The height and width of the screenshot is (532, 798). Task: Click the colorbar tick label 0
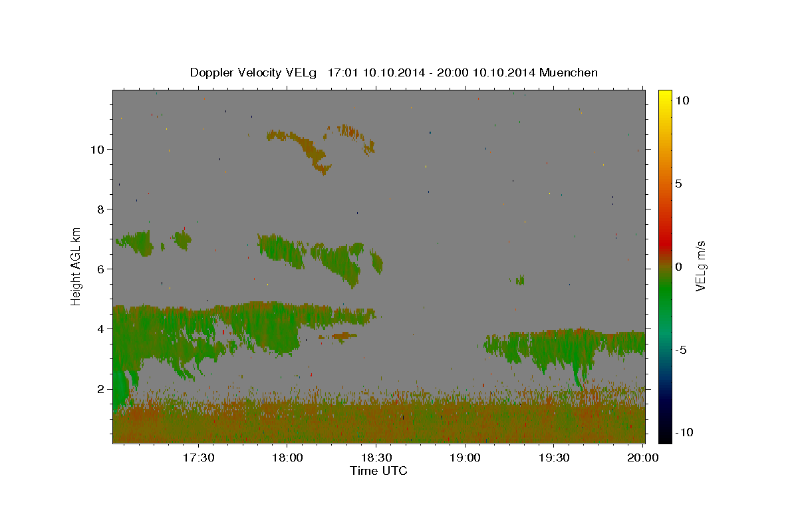(x=678, y=267)
